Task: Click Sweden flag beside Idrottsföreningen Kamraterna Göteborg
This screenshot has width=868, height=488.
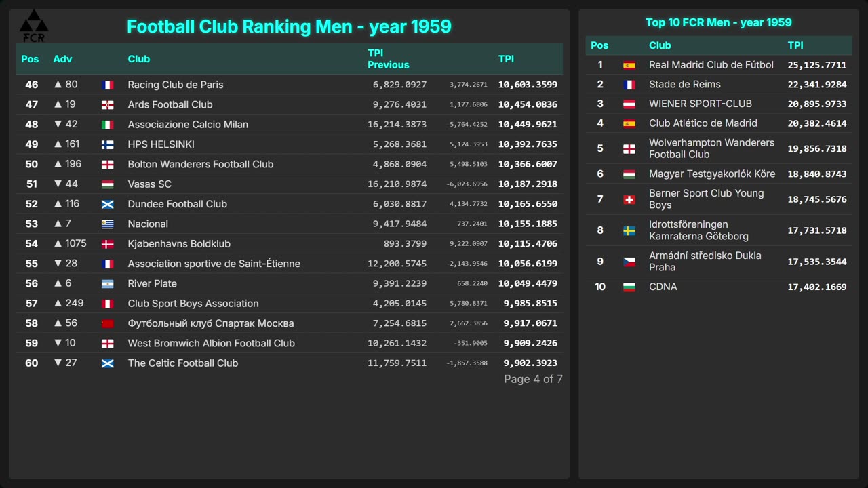Action: coord(629,230)
